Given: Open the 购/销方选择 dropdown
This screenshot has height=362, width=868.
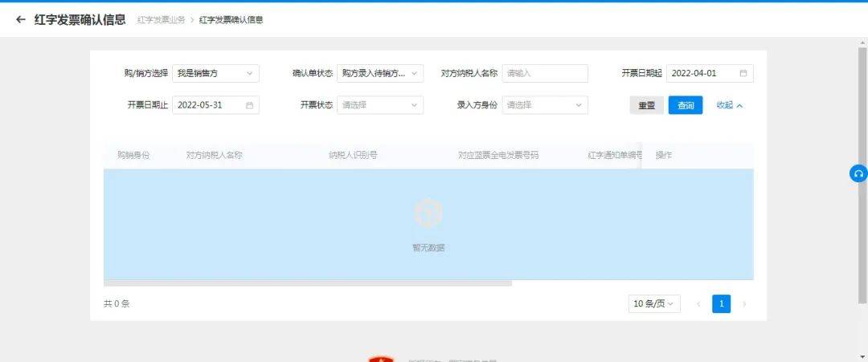Looking at the screenshot, I should click(215, 73).
